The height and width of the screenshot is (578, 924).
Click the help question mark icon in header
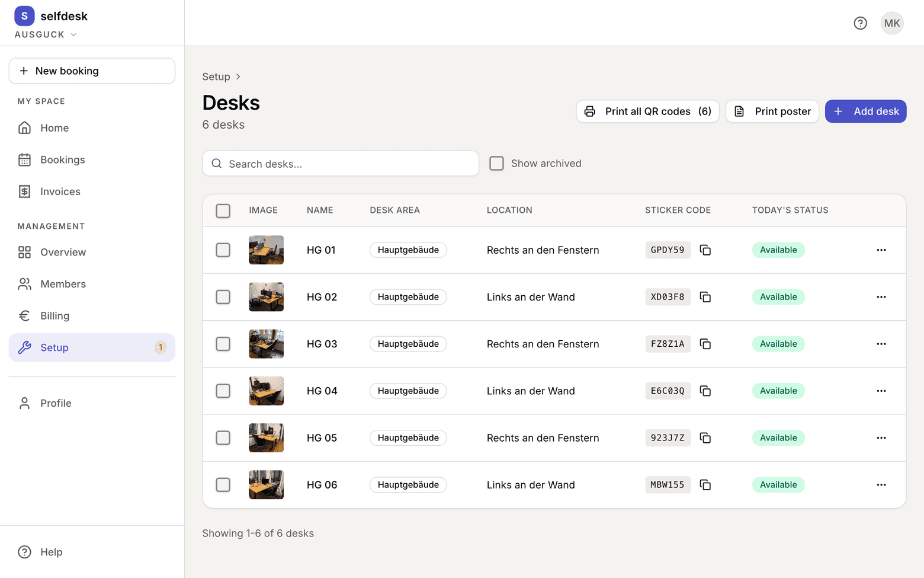tap(860, 23)
